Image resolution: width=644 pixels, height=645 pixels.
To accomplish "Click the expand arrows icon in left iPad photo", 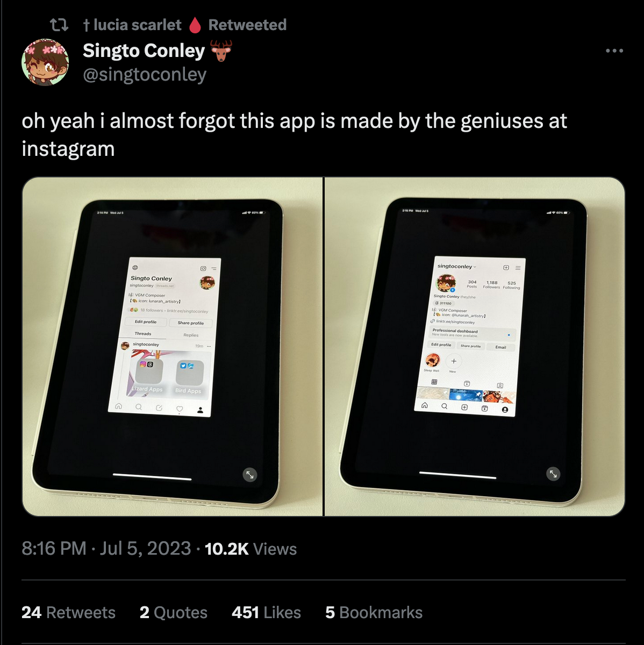I will 249,475.
